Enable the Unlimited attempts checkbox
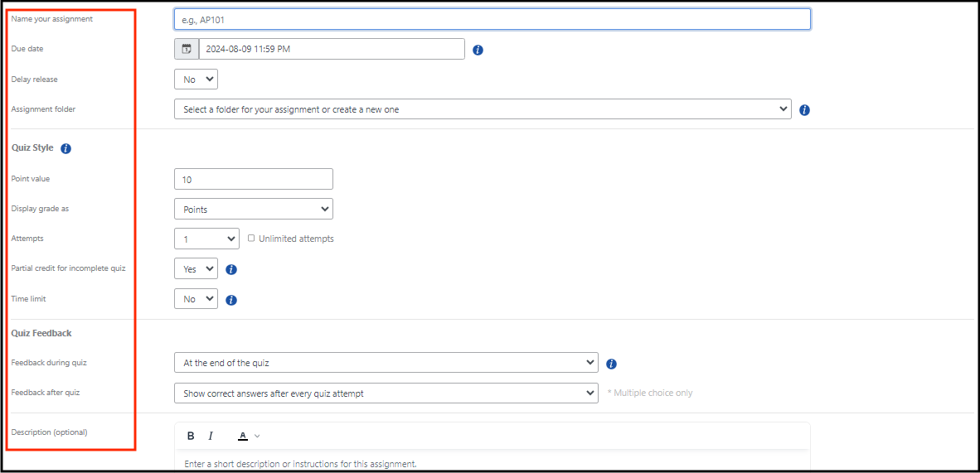This screenshot has height=473, width=980. point(251,238)
